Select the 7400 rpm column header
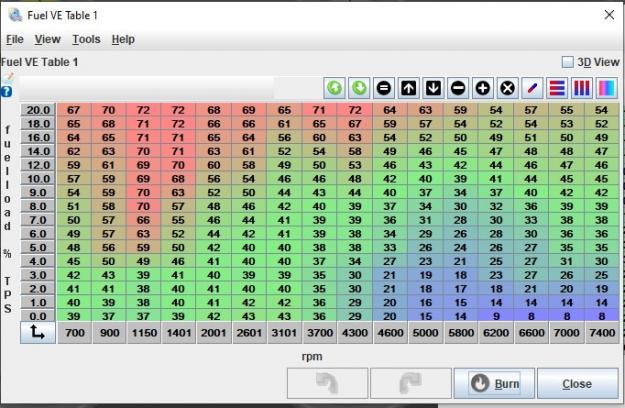Viewport: 625px width, 408px height. pos(601,333)
